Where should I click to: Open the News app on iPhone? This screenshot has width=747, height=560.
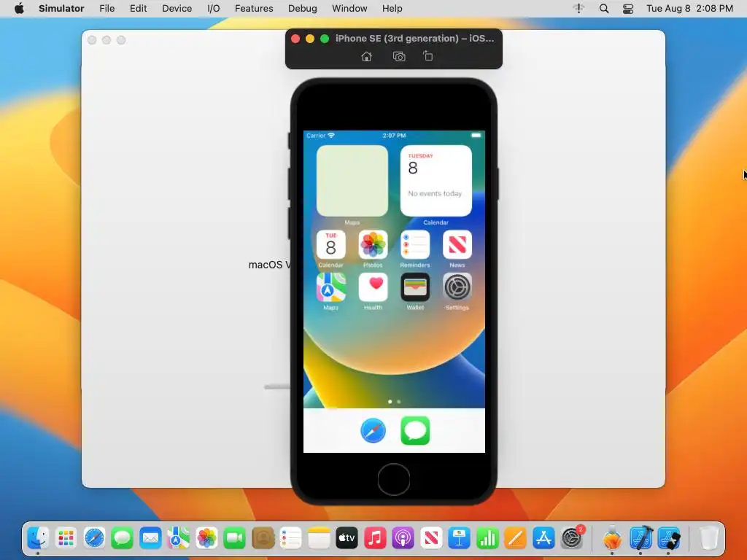457,245
